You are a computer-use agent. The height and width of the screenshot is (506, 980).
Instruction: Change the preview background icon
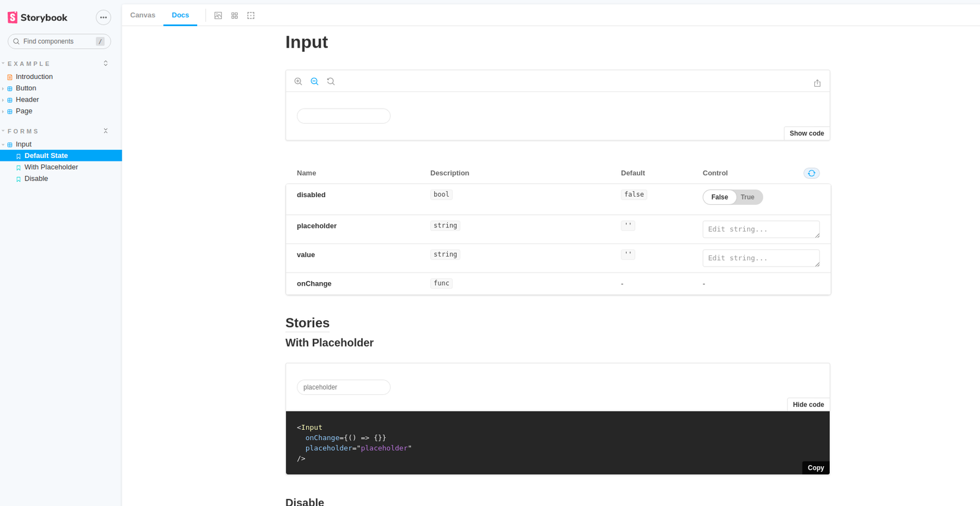pos(218,15)
